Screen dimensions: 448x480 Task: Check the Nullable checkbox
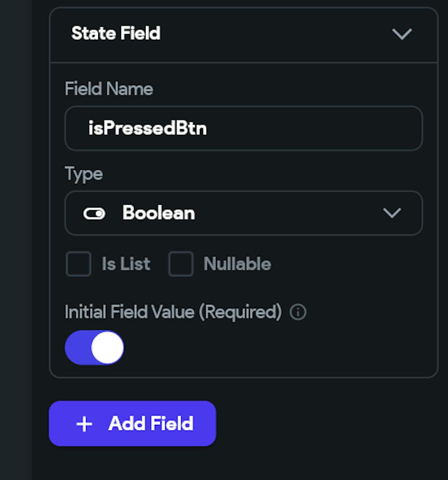click(x=181, y=264)
